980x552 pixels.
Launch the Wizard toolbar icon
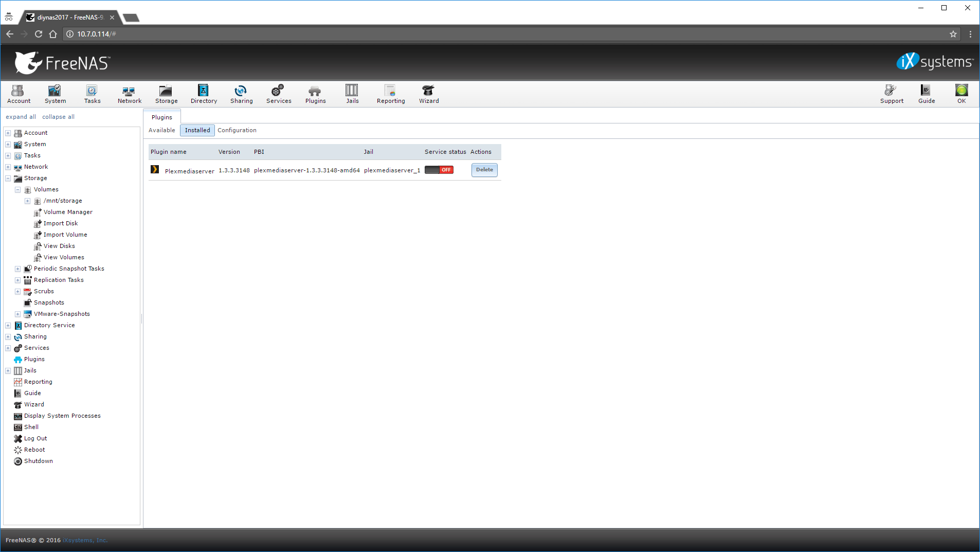429,94
